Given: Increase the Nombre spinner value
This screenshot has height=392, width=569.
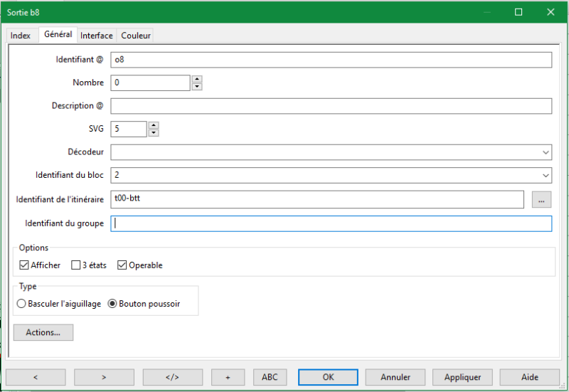Looking at the screenshot, I should pyautogui.click(x=197, y=79).
